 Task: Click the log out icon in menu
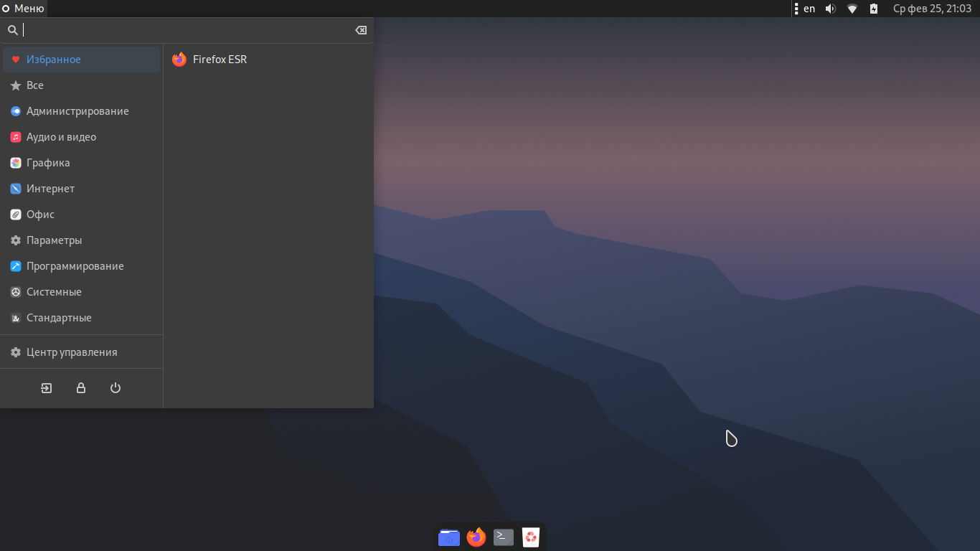(47, 388)
